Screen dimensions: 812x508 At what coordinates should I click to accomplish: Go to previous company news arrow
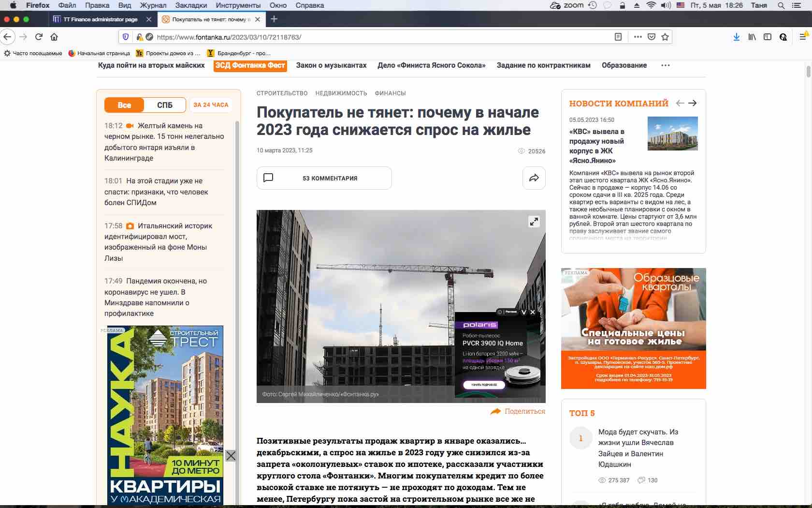tap(680, 103)
